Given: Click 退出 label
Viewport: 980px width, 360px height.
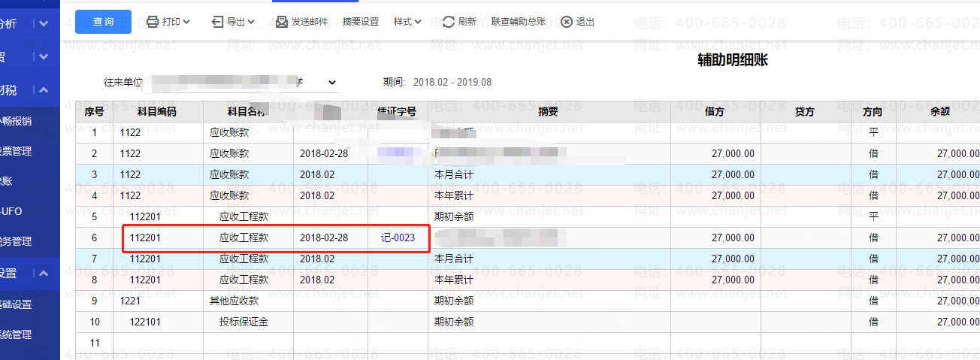Looking at the screenshot, I should coord(585,22).
